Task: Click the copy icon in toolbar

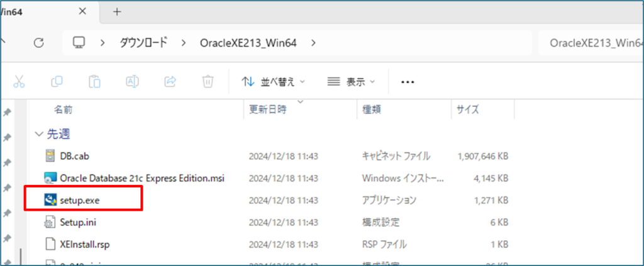Action: [57, 82]
